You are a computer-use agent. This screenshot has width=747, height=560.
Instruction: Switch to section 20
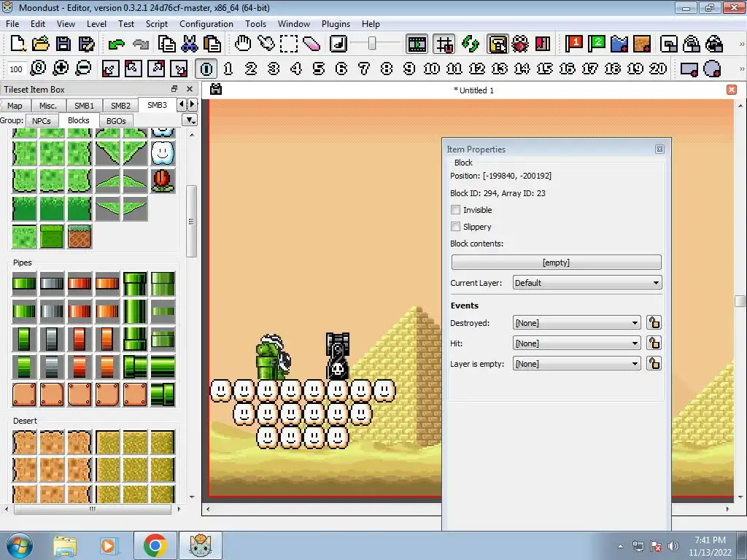pos(658,69)
